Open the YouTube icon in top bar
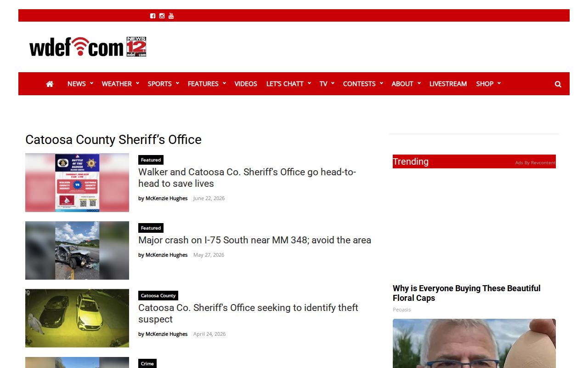 tap(171, 16)
